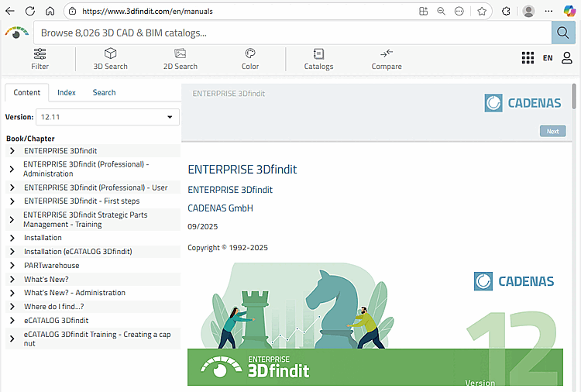The height and width of the screenshot is (392, 581).
Task: Start a 3D Search
Action: click(x=110, y=60)
